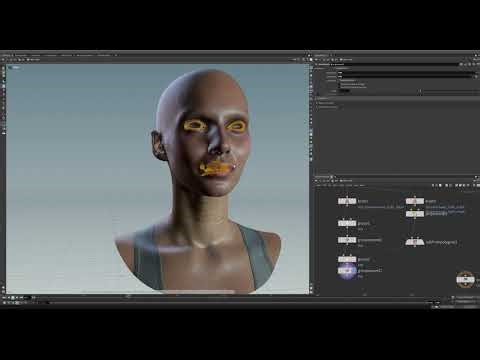Viewport: 480px width, 360px height.
Task: Select the orange-ringed node in the network editor
Action: click(465, 279)
